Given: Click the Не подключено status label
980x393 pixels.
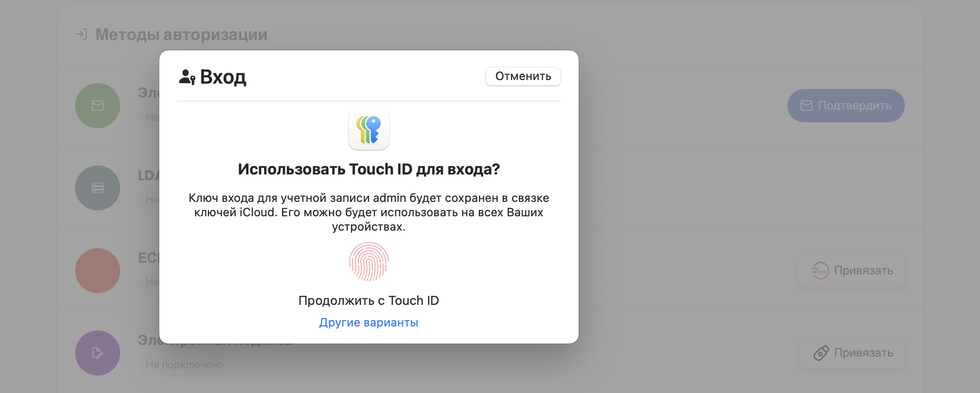Looking at the screenshot, I should pos(184,365).
